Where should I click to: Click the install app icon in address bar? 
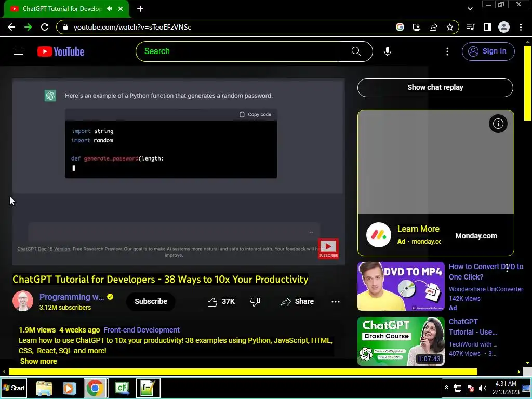[417, 27]
